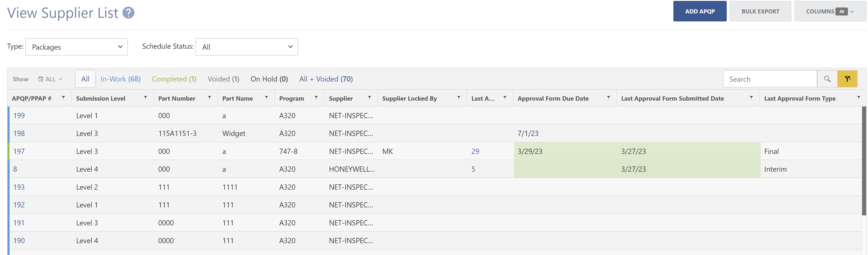
Task: Sort by Part Number column header
Action: point(177,98)
